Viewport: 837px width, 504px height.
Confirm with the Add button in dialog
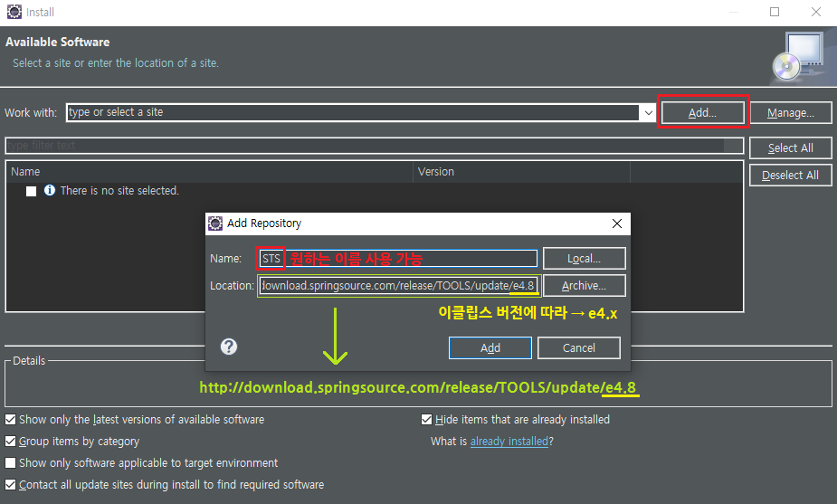(490, 348)
